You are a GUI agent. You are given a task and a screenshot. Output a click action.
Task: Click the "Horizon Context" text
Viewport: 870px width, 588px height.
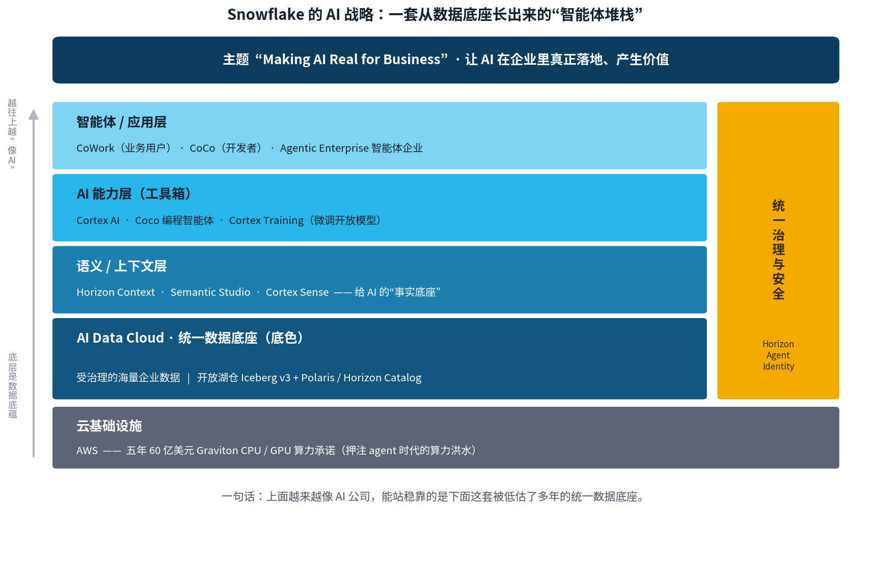116,292
